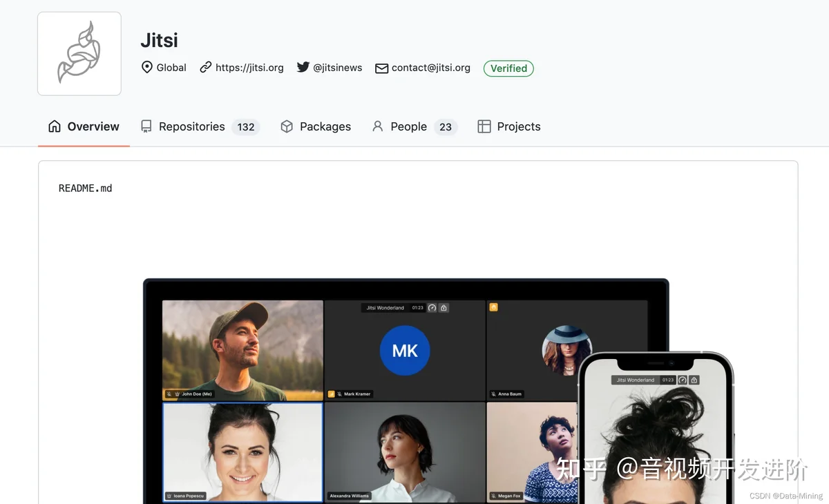Image resolution: width=829 pixels, height=504 pixels.
Task: Select the Projects tab
Action: click(x=509, y=126)
